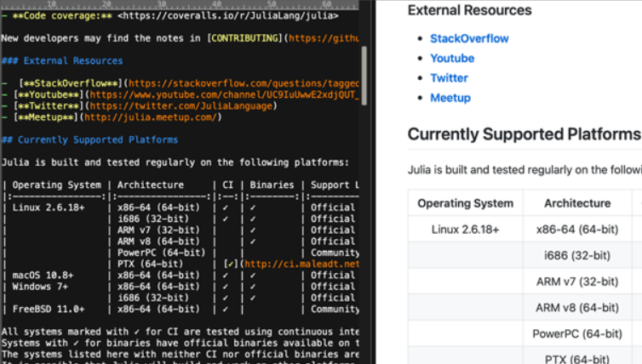This screenshot has height=364, width=642.
Task: Click 'Julia is built and tested' paragraph in preview
Action: pos(524,170)
